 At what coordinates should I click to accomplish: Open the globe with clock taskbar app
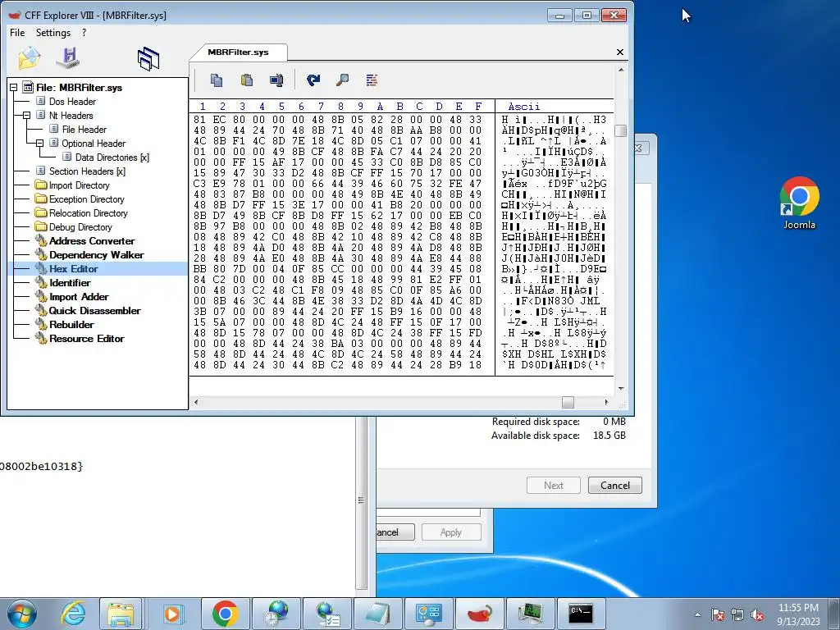click(276, 614)
